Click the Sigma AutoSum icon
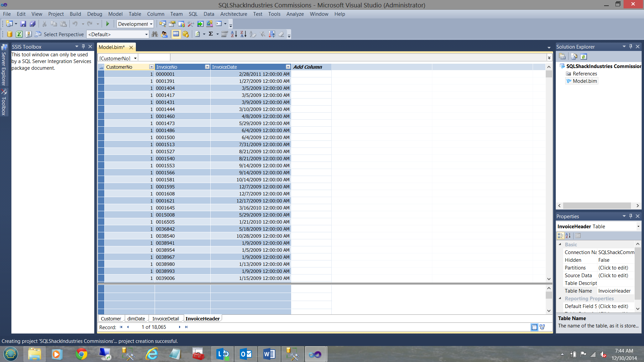Screen dimensions: 644x362 (211, 34)
